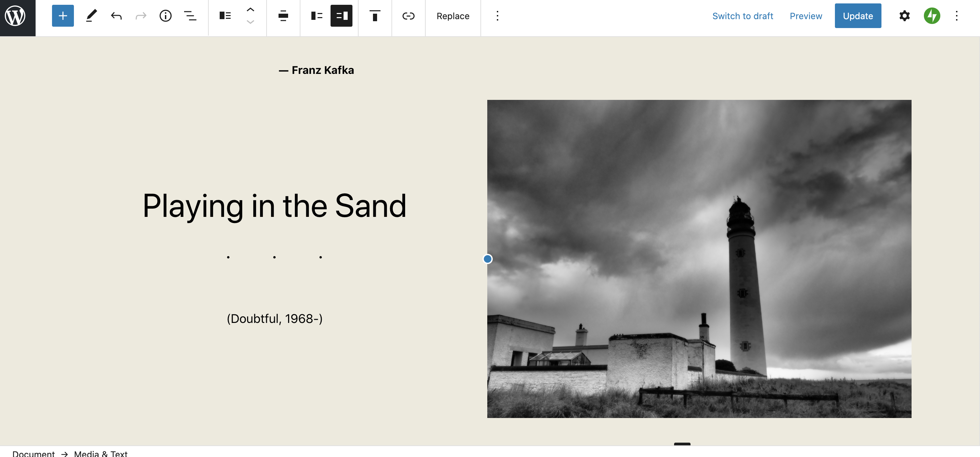Click the blue media width resize handle
This screenshot has width=980, height=457.
point(487,259)
